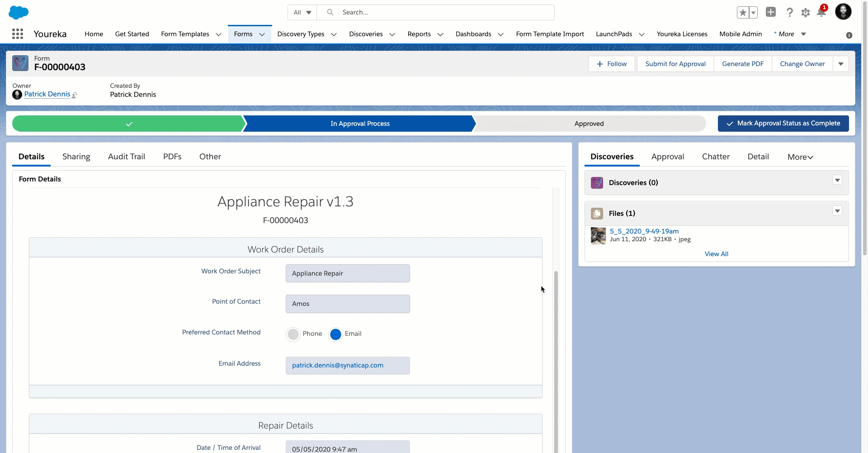
Task: Go to the Home nav item
Action: pyautogui.click(x=94, y=34)
